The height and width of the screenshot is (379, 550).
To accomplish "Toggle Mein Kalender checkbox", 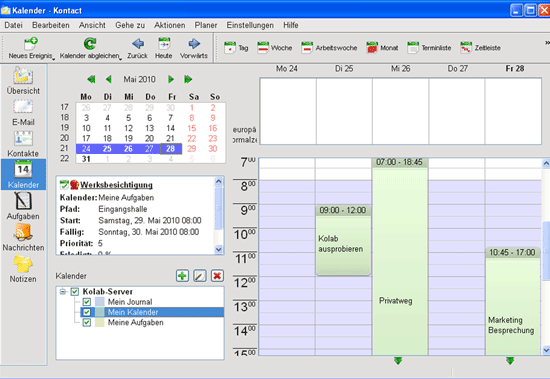I will [x=87, y=312].
